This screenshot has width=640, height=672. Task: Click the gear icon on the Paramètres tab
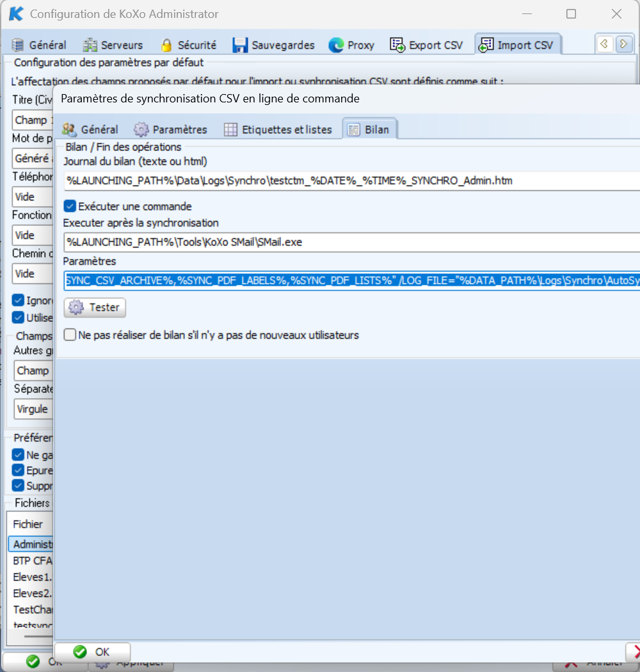[141, 129]
